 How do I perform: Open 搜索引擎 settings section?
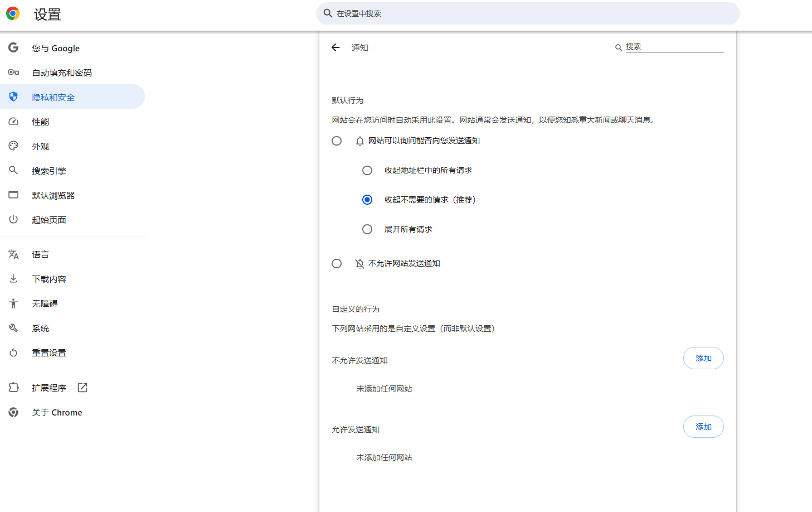tap(72, 171)
